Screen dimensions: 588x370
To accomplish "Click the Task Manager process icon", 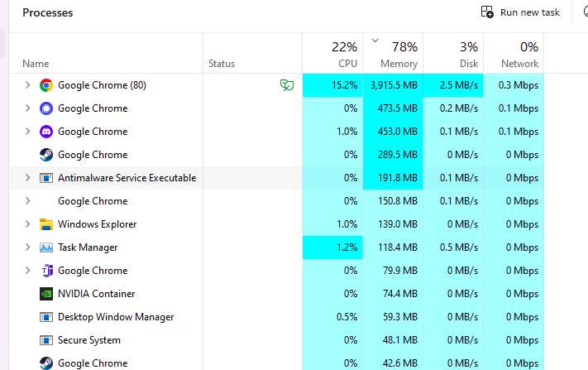I will coord(46,247).
